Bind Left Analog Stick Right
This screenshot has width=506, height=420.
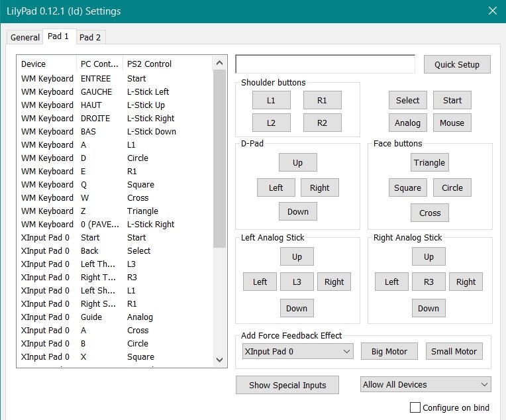334,282
